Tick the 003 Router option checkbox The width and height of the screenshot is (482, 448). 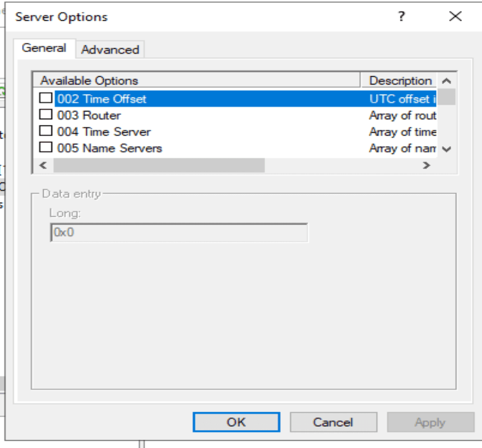(x=46, y=115)
